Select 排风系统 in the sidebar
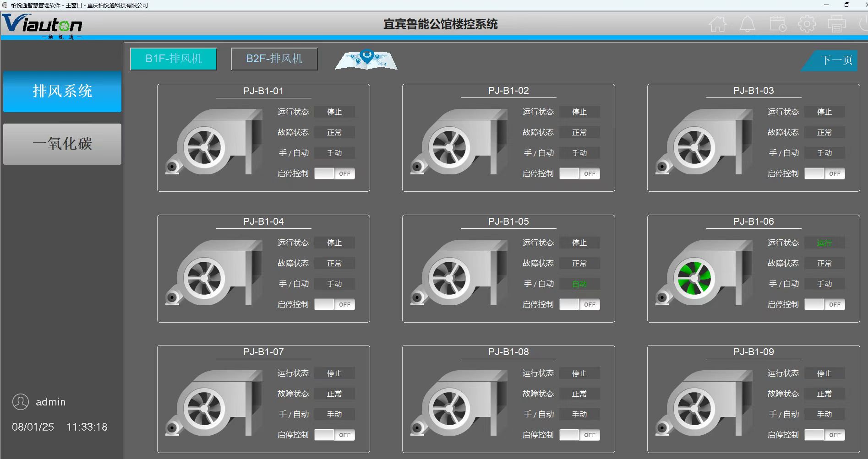The height and width of the screenshot is (459, 868). [x=62, y=92]
